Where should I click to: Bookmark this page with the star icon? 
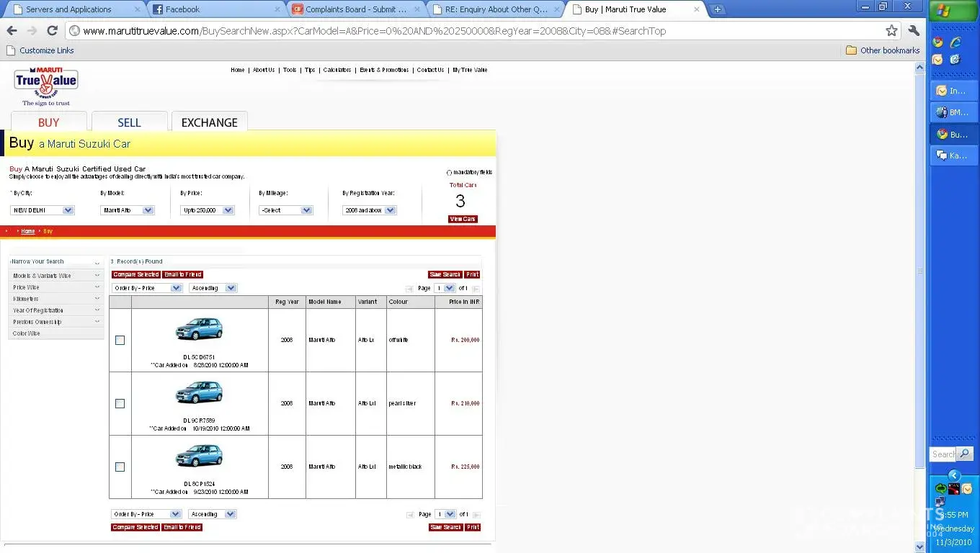[x=891, y=30]
